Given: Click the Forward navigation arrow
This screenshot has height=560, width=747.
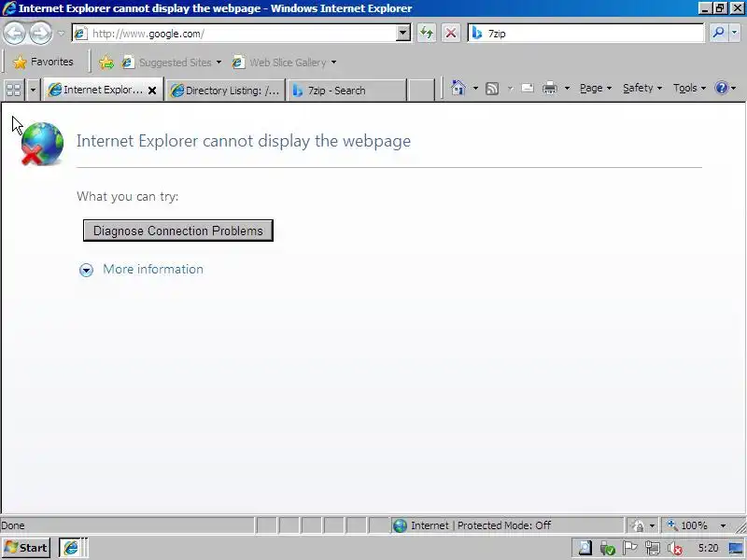Looking at the screenshot, I should [41, 34].
